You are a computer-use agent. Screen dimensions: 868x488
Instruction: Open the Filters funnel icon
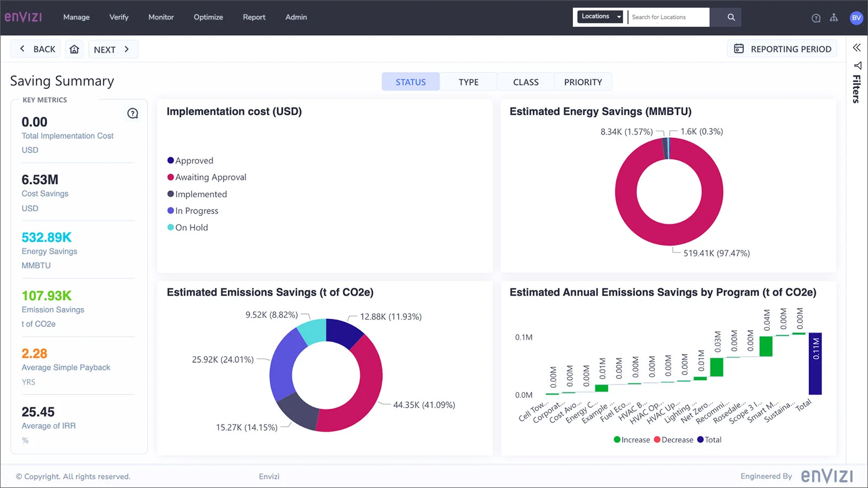click(x=857, y=66)
